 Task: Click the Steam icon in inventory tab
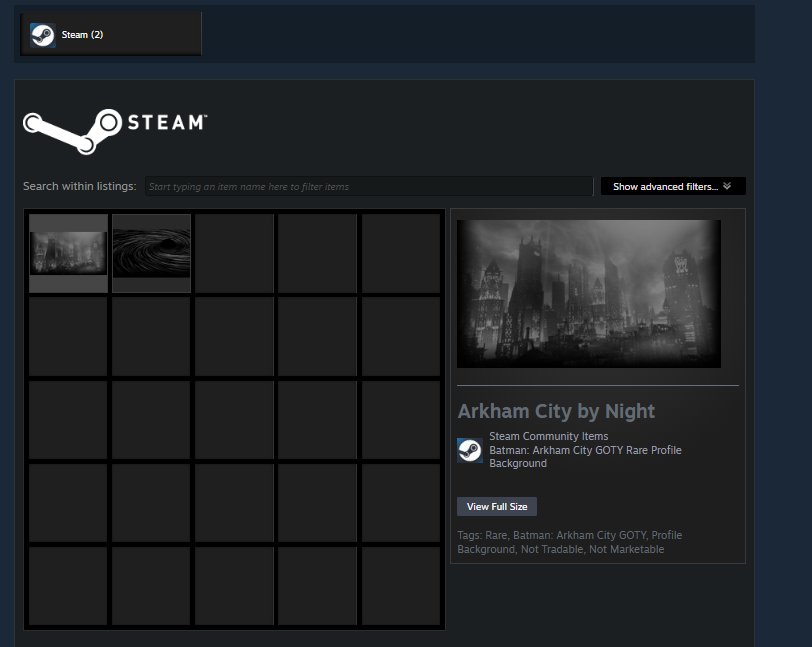[42, 35]
